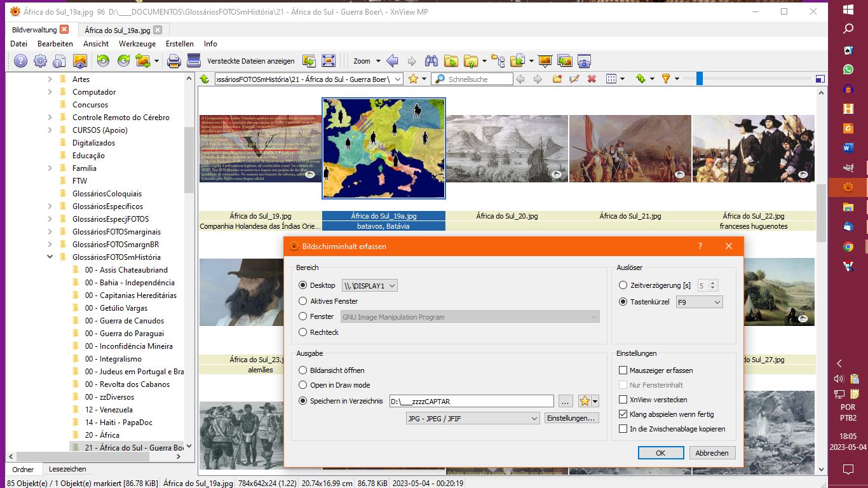Switch to the Lesezeichen tab
The image size is (868, 488).
67,469
